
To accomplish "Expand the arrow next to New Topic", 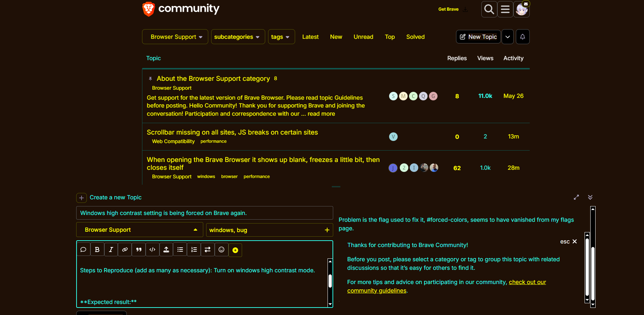I will [x=508, y=37].
